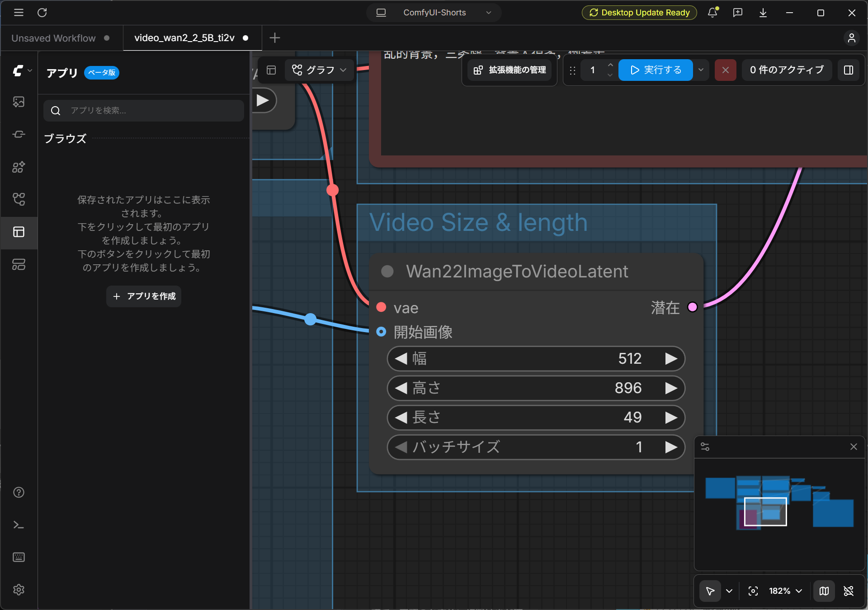Click the notifications bell icon

click(x=712, y=13)
